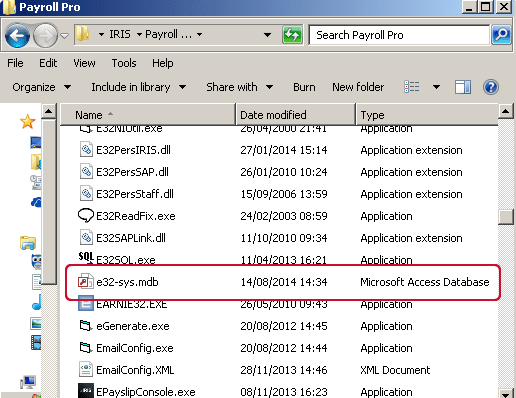Select the IRIS breadcrumb segment
The image size is (516, 398).
[120, 34]
